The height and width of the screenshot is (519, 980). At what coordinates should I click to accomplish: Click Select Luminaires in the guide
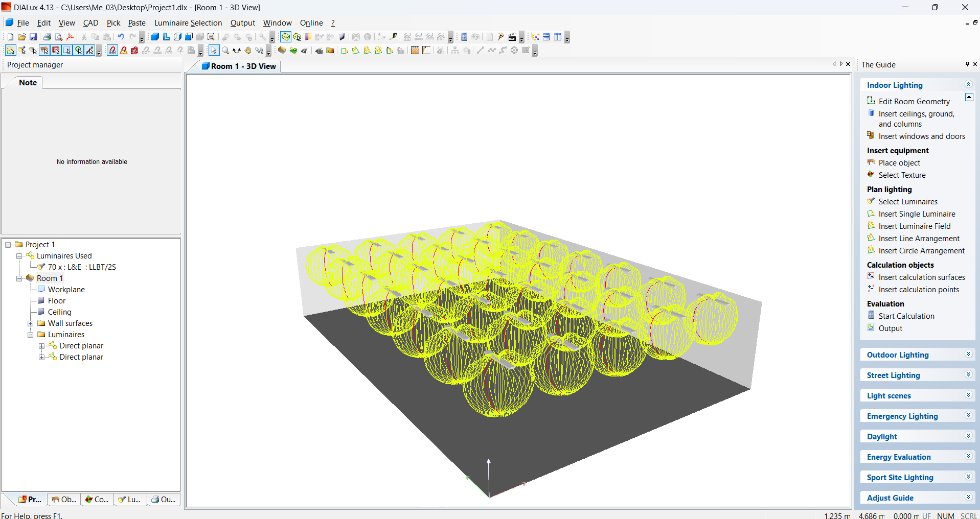coord(908,202)
